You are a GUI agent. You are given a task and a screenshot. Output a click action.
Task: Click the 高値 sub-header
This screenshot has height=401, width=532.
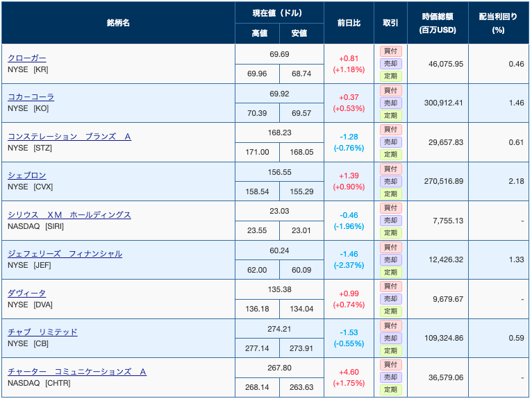coord(257,33)
